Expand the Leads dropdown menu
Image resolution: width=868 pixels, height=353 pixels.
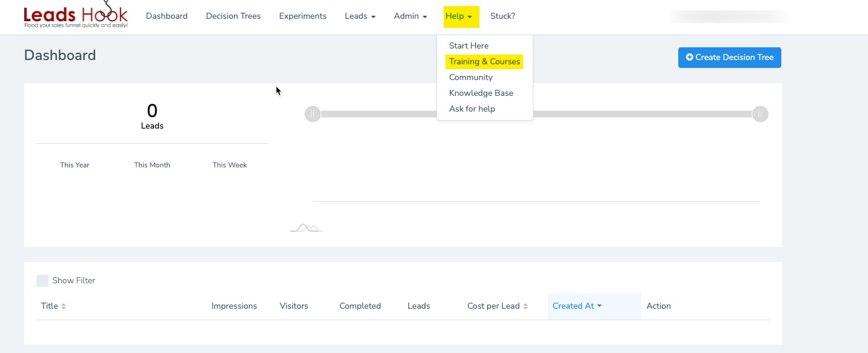[360, 16]
